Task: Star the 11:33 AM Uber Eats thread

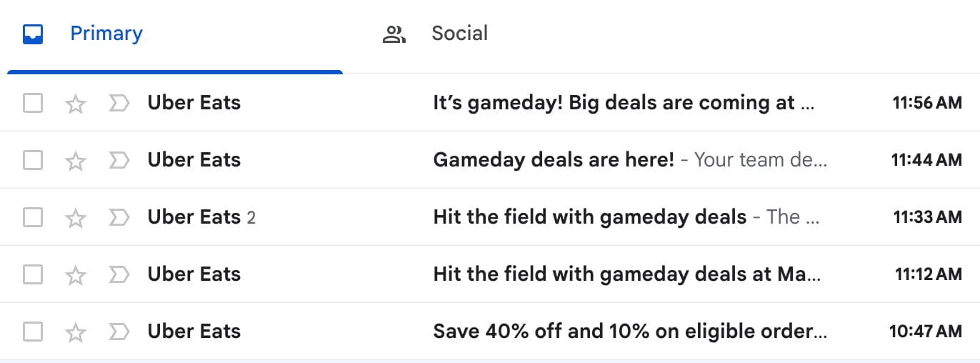Action: click(76, 218)
